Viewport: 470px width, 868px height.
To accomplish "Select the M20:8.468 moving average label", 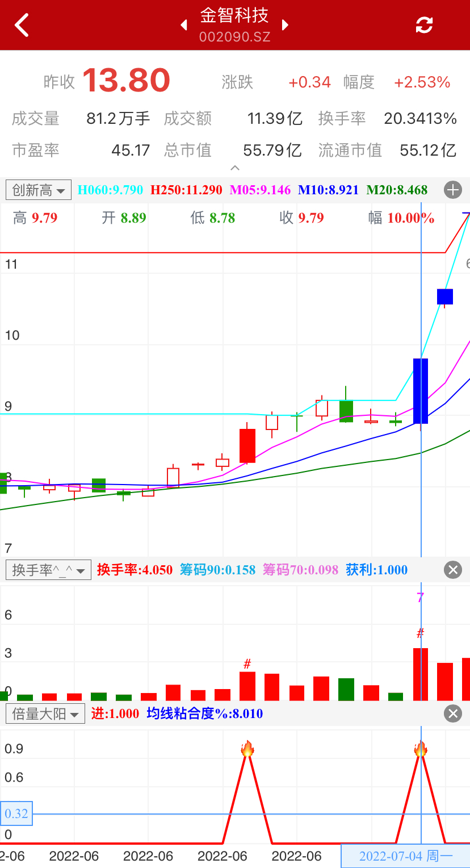I will (x=397, y=190).
